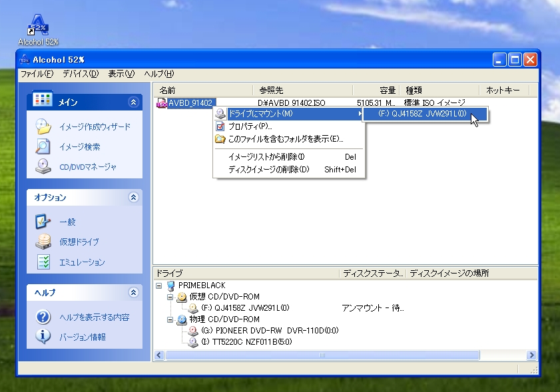
Task: Click the Alcohol 52% title bar app icon
Action: tap(25, 60)
